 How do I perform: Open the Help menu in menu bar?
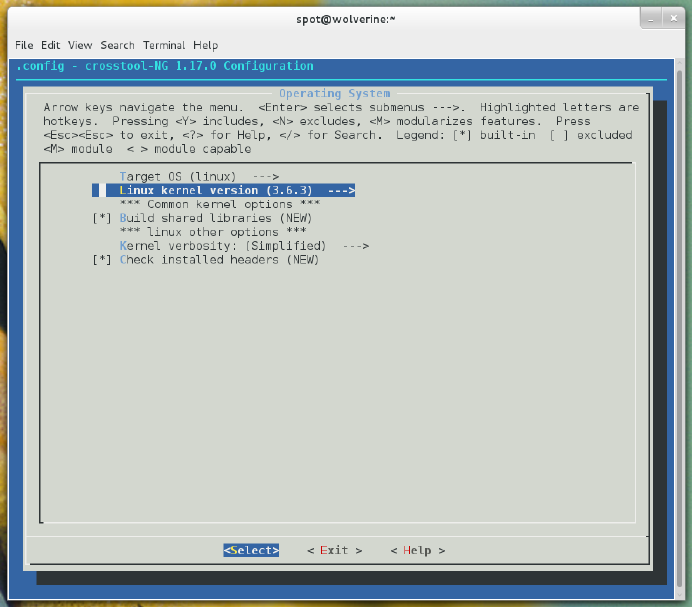pos(205,45)
